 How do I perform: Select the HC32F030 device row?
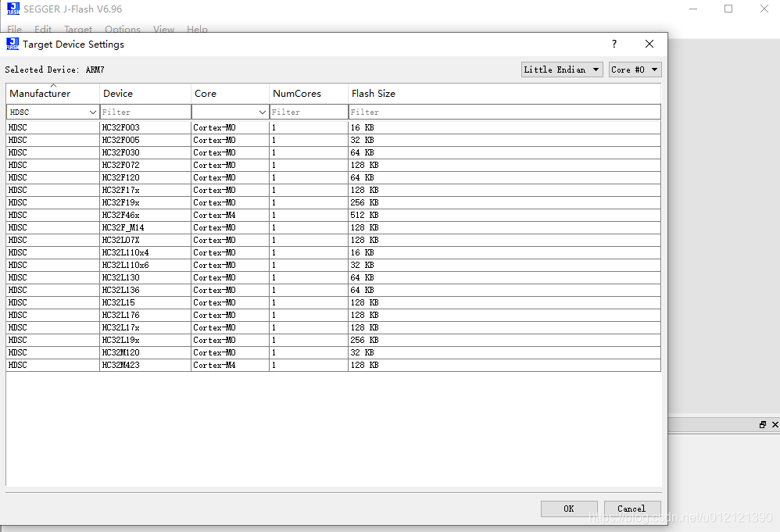tap(333, 152)
